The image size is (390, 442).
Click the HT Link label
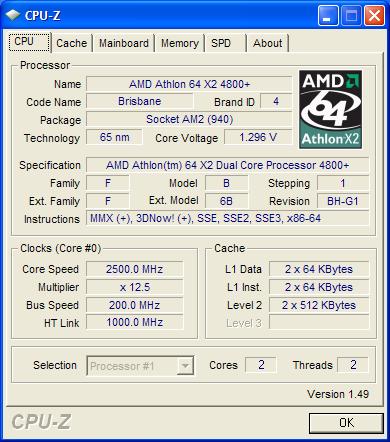[62, 323]
